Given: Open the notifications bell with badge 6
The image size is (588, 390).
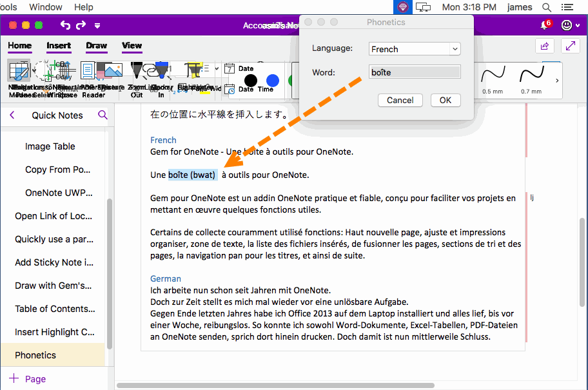Looking at the screenshot, I should 545,24.
